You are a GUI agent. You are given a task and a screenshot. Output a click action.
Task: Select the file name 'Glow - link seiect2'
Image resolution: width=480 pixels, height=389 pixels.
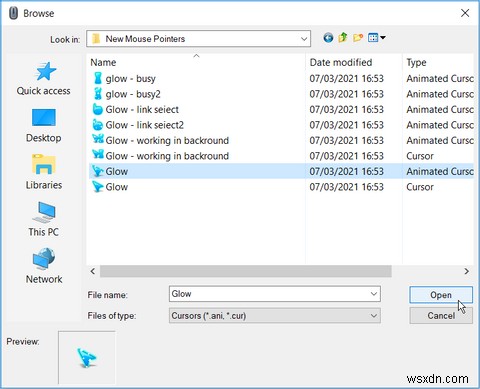click(145, 125)
